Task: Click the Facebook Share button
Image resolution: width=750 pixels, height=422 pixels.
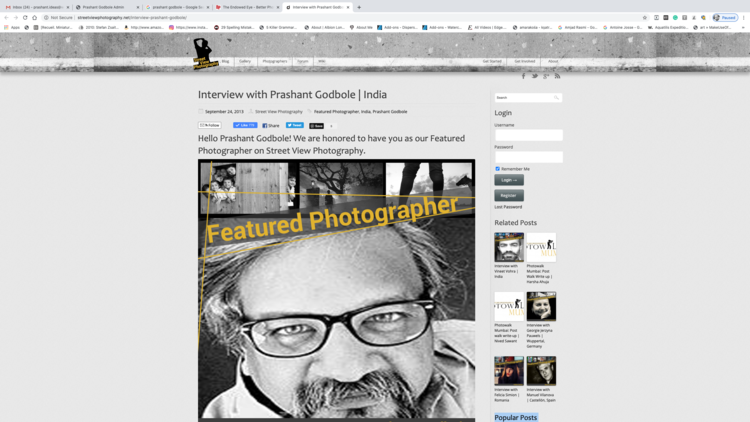Action: pyautogui.click(x=271, y=126)
